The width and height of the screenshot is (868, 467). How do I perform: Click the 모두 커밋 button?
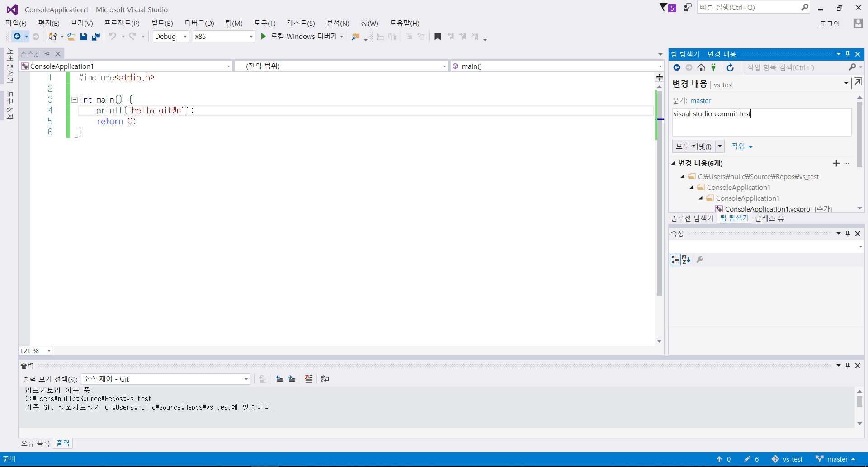point(693,146)
